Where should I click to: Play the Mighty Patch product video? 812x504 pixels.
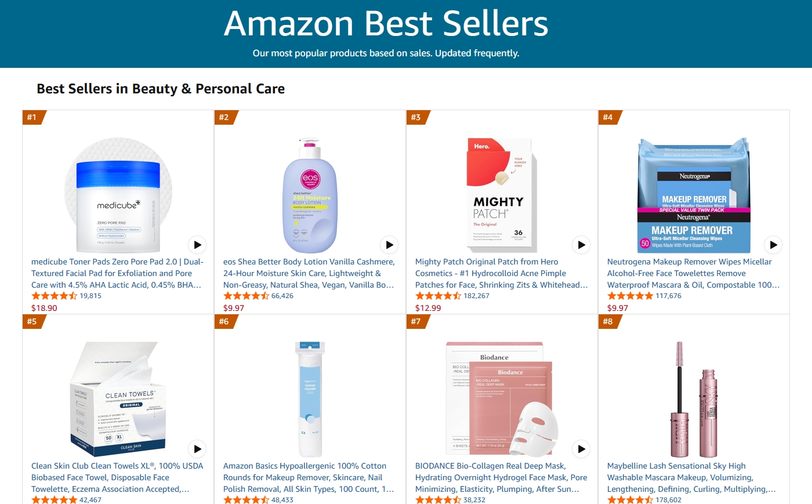click(x=581, y=245)
